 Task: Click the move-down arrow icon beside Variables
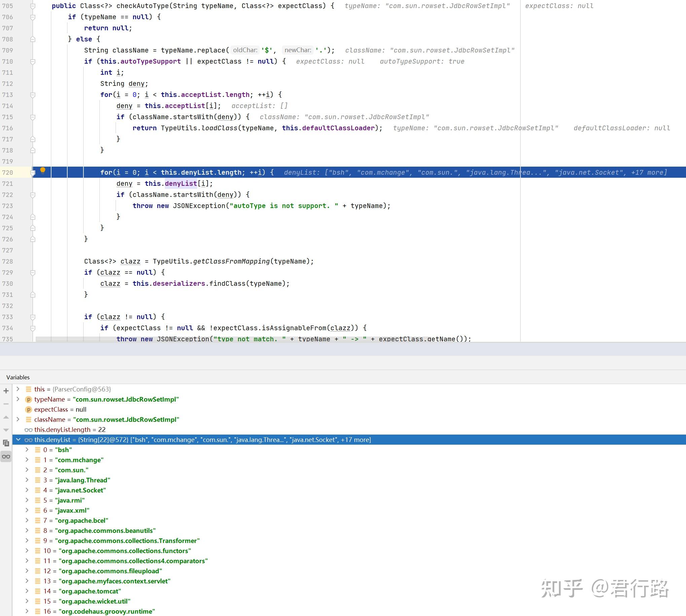[x=5, y=430]
